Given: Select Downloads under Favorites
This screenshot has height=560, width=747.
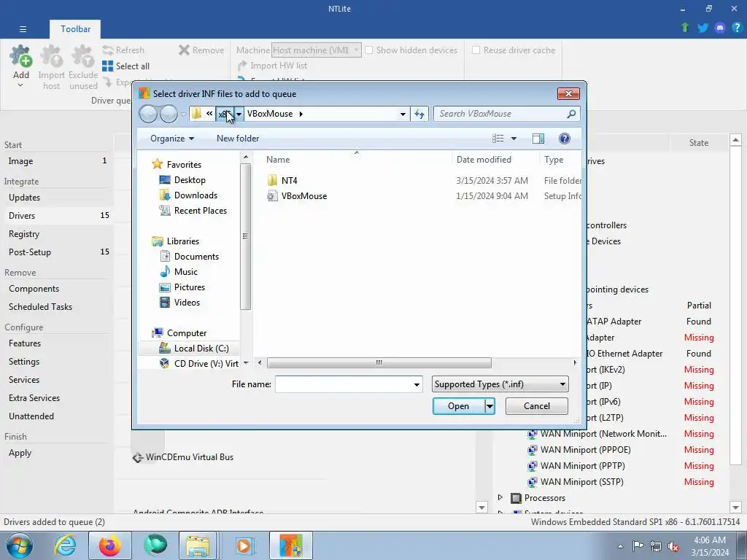Looking at the screenshot, I should tap(196, 195).
